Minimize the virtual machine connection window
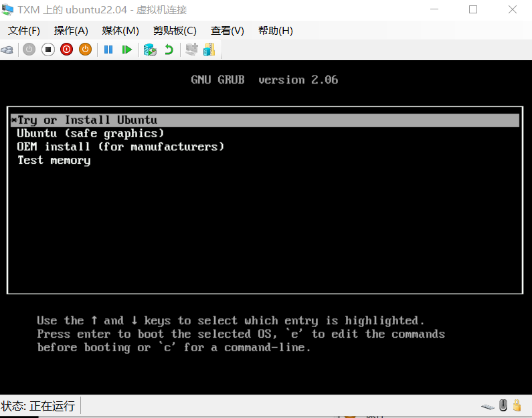Image resolution: width=532 pixels, height=418 pixels. [434, 9]
